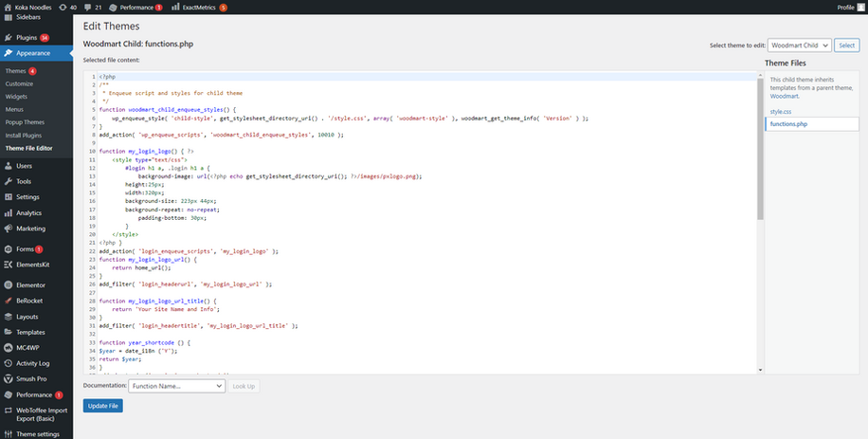Open the updates icon showing 40

(63, 8)
